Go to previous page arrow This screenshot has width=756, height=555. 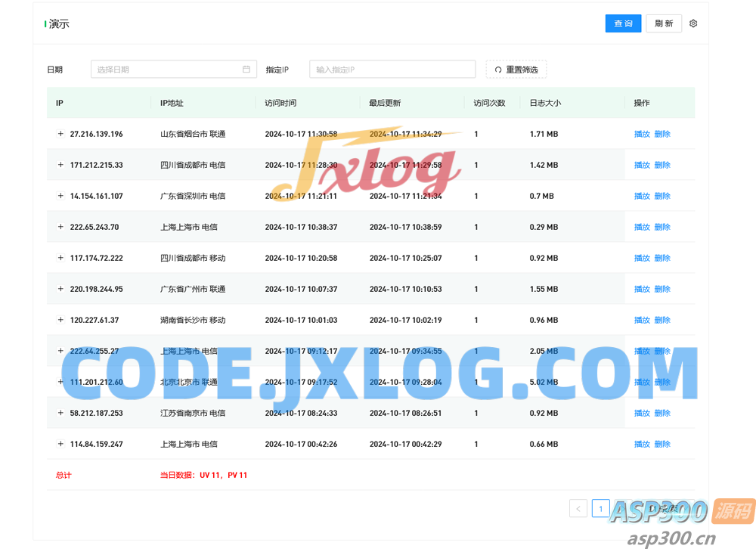click(x=578, y=509)
